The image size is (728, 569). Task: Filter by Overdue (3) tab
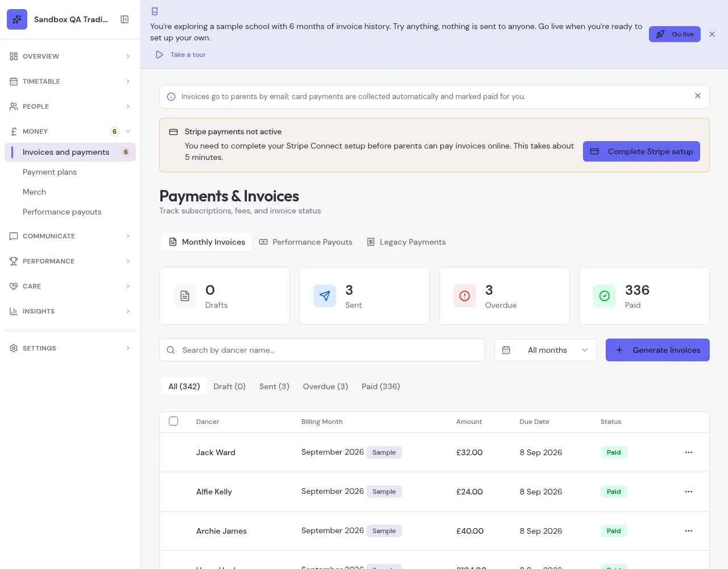325,386
